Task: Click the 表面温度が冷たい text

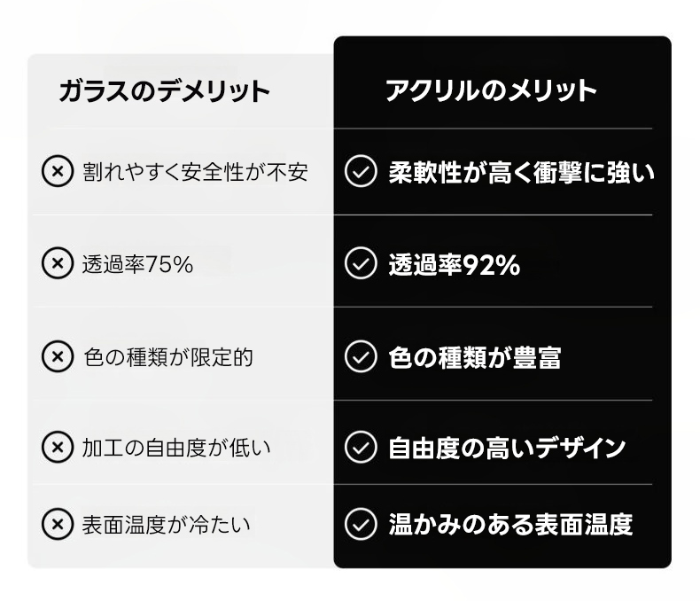Action: [167, 524]
